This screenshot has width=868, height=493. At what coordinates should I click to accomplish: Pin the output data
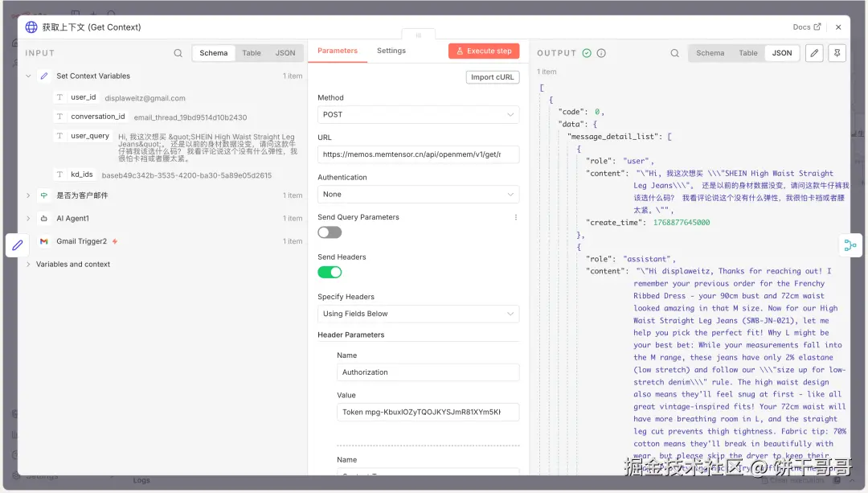coord(837,53)
